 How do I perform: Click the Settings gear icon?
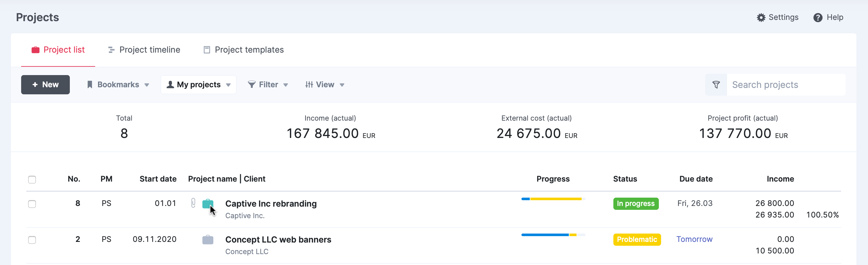[761, 18]
